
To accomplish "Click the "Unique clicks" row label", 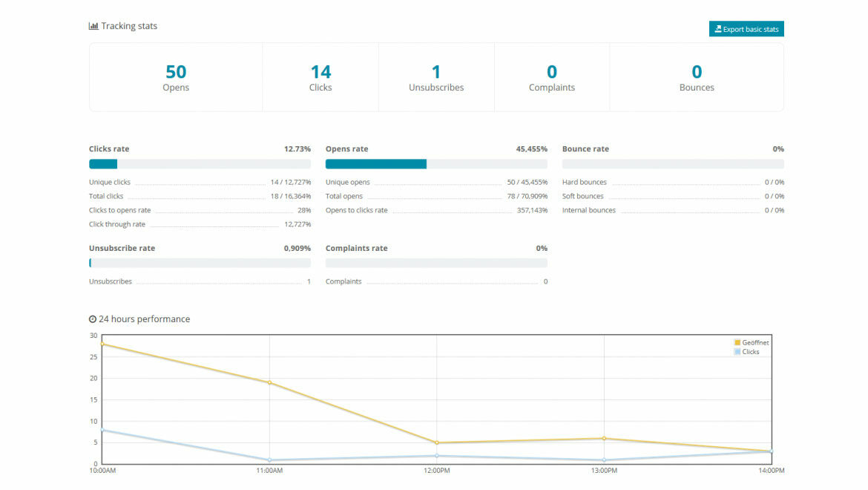I will (x=110, y=182).
